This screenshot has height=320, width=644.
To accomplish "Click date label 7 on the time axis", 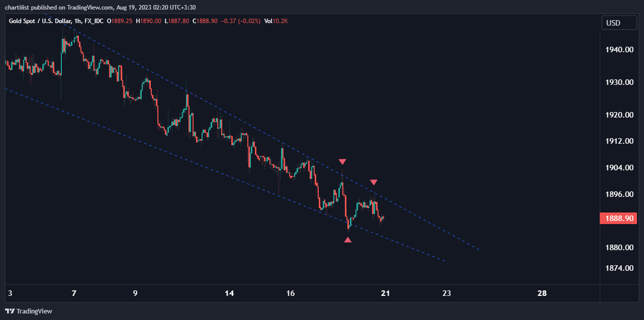I will (x=75, y=293).
